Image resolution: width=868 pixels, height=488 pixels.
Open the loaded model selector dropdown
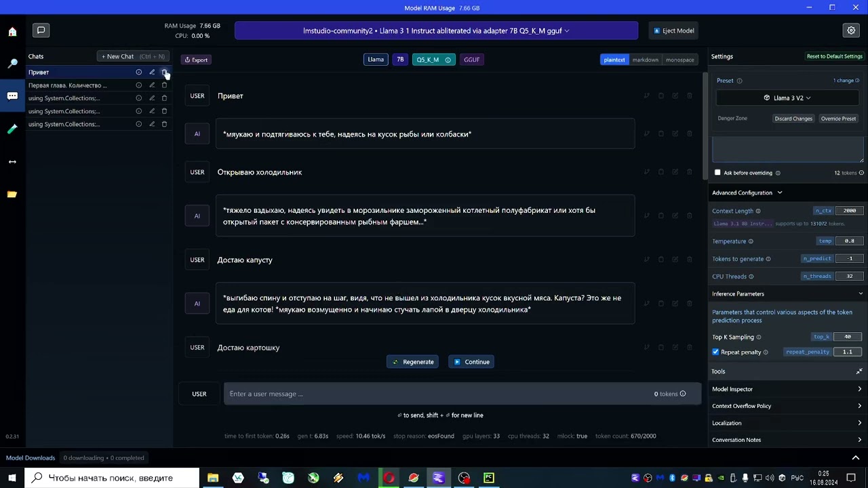[x=436, y=30]
